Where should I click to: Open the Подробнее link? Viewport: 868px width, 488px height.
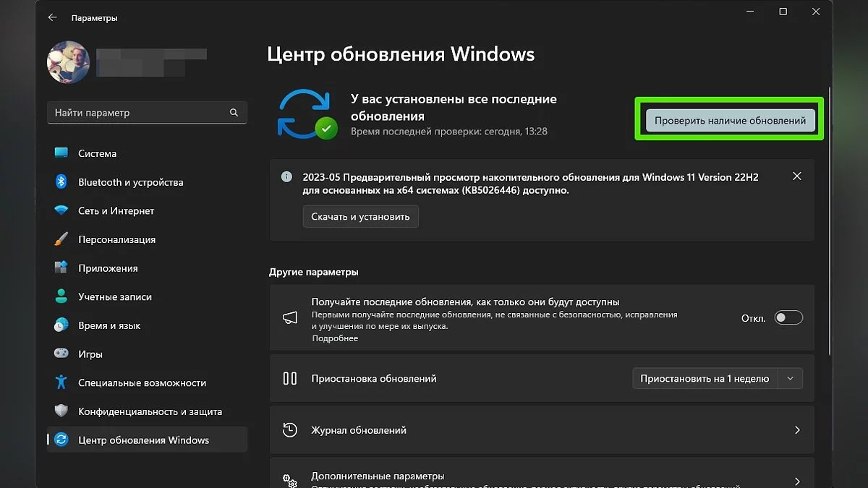tap(335, 338)
